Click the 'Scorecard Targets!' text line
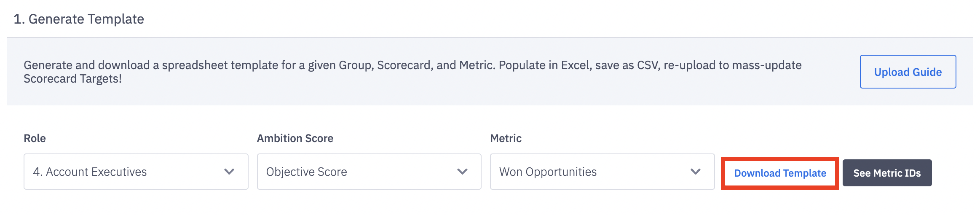The width and height of the screenshot is (980, 215). tap(72, 79)
